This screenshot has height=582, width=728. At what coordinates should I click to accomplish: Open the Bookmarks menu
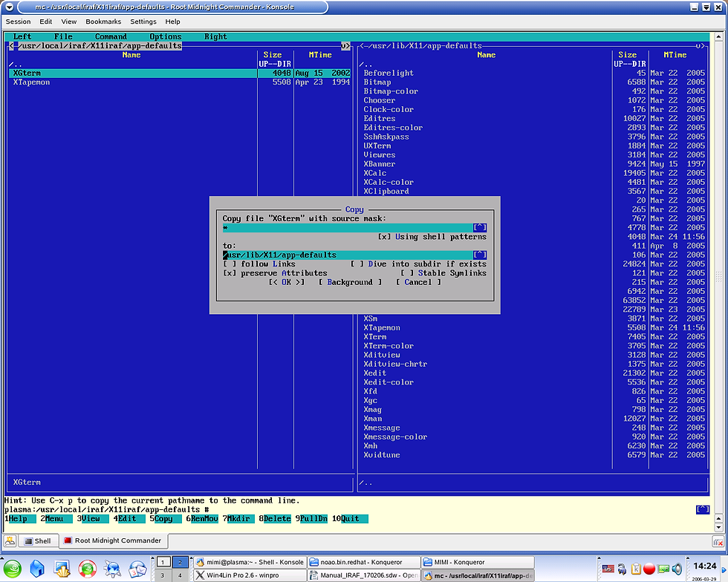tap(103, 22)
